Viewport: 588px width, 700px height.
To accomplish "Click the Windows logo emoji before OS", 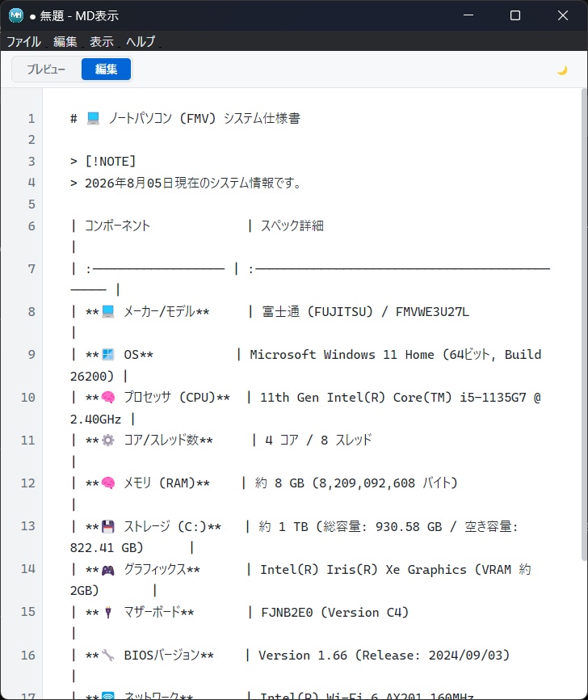I will (x=108, y=355).
